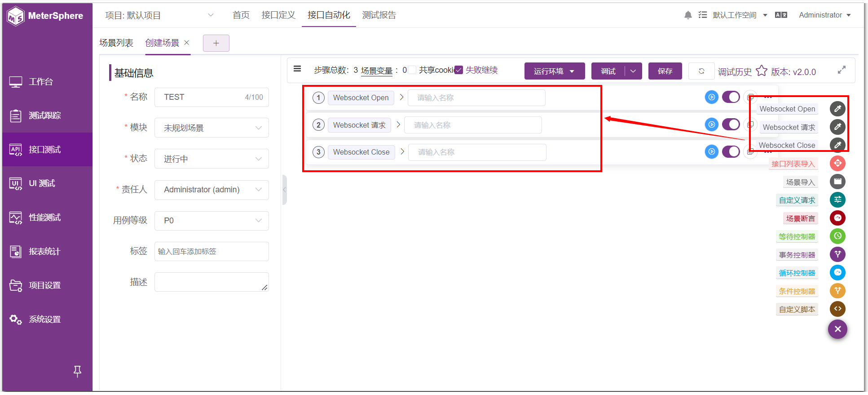
Task: Open the 模块 dropdown showing 未规划场景
Action: point(211,128)
